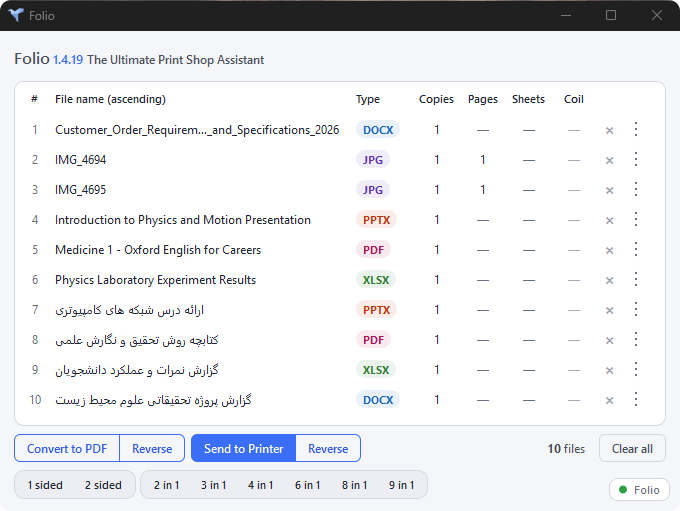Remove row 7 PPTX file
This screenshot has width=680, height=511.
(609, 310)
